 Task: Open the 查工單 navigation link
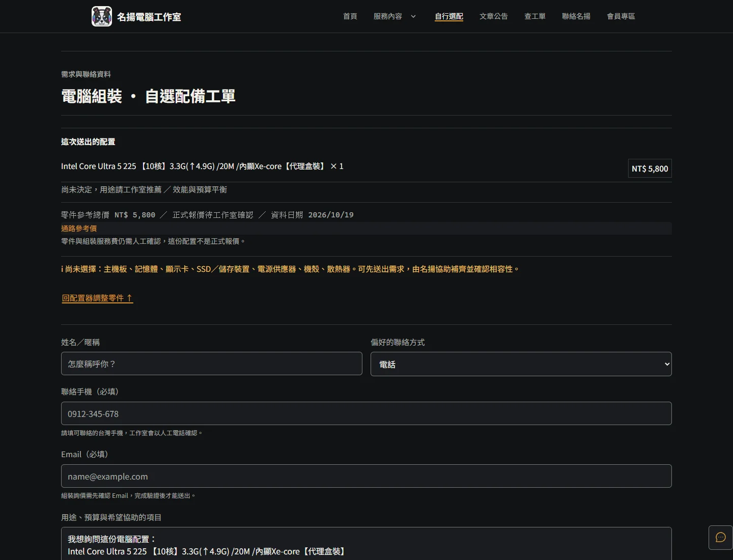(535, 16)
